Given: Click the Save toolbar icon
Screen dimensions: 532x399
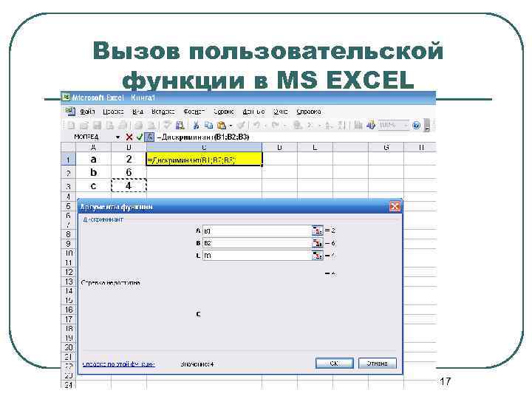Looking at the screenshot, I should [x=97, y=126].
